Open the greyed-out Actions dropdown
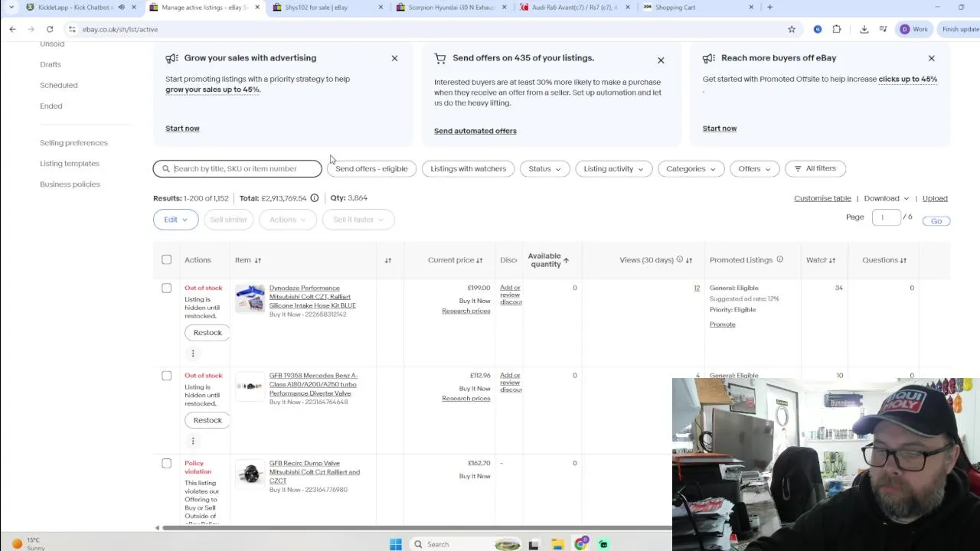 pos(288,220)
